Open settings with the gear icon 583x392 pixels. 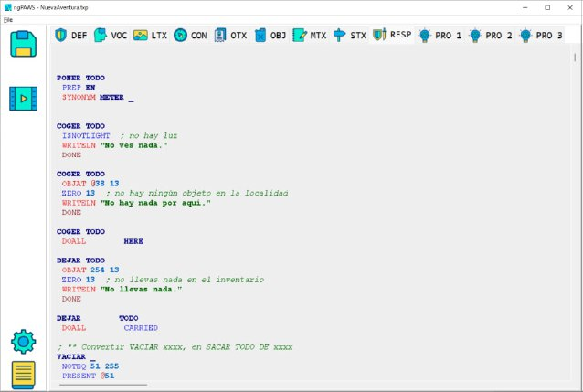coord(24,342)
